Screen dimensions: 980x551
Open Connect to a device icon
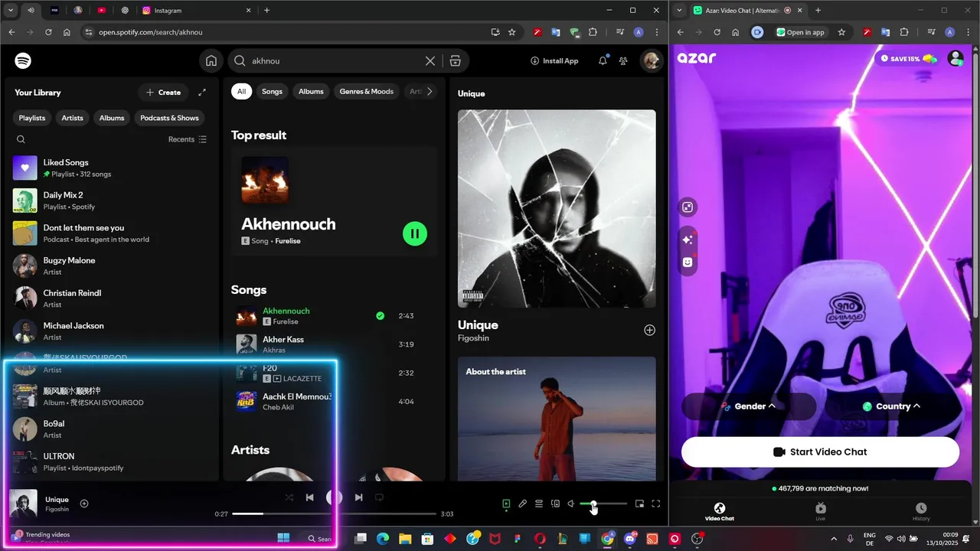click(x=555, y=504)
